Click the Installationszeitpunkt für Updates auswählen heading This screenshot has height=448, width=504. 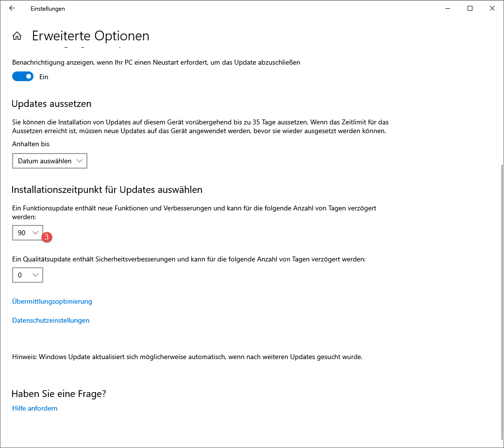(107, 189)
